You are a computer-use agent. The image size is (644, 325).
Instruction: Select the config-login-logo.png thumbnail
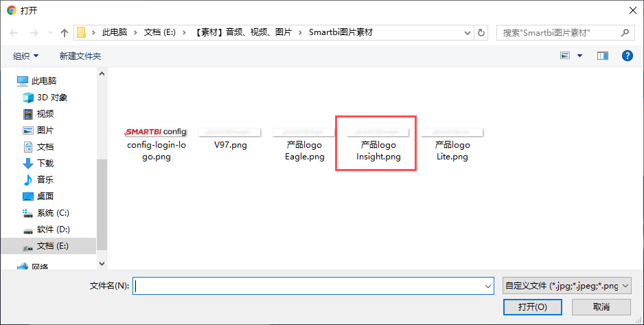156,132
